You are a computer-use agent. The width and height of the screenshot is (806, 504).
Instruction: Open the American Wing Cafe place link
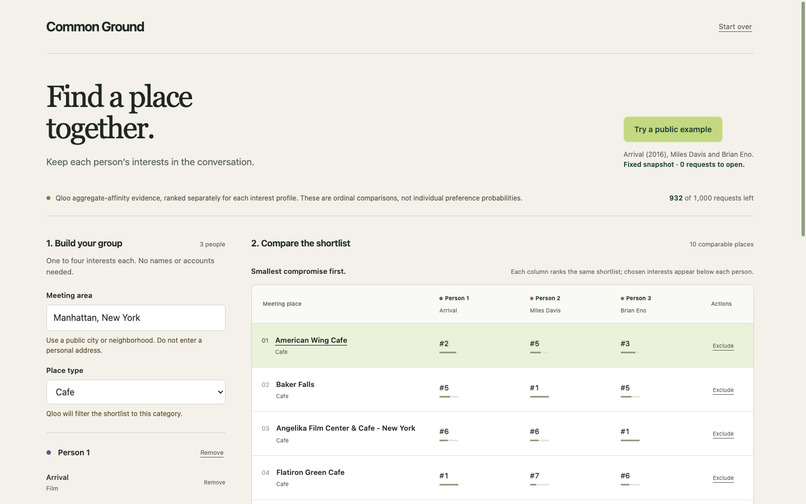coord(311,340)
